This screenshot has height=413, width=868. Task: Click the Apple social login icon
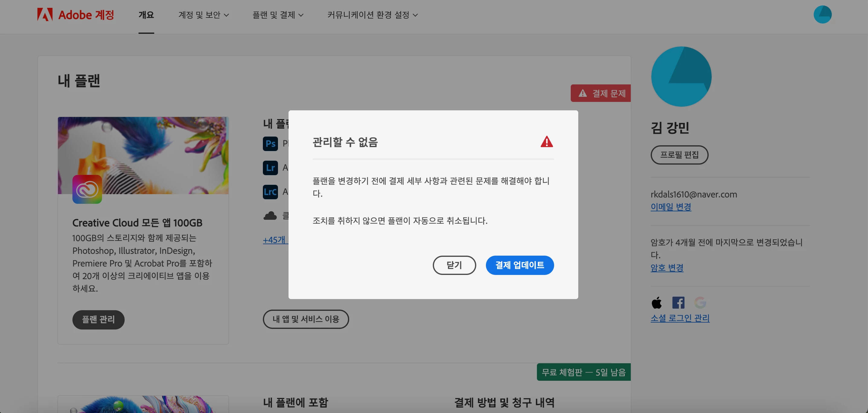(656, 303)
